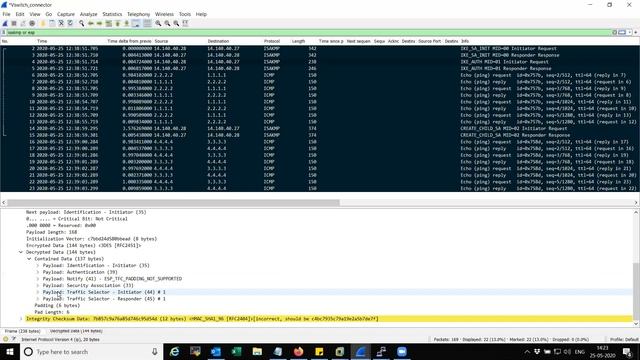Go to the last packet
640x360 pixels.
click(x=127, y=23)
